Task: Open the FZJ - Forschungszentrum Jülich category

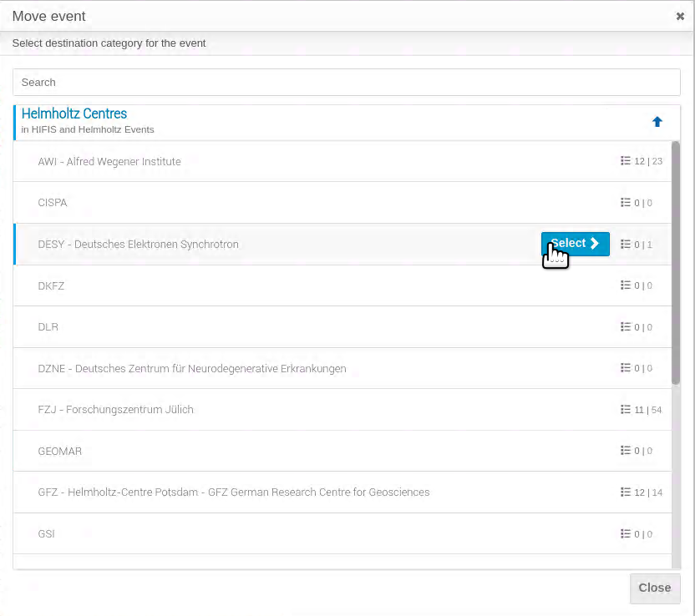Action: pyautogui.click(x=115, y=410)
